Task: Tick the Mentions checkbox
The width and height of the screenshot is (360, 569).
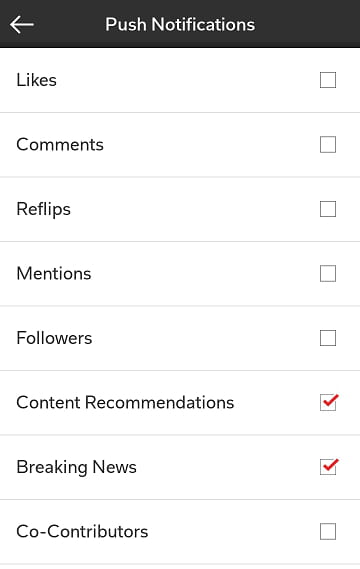Action: pyautogui.click(x=328, y=274)
